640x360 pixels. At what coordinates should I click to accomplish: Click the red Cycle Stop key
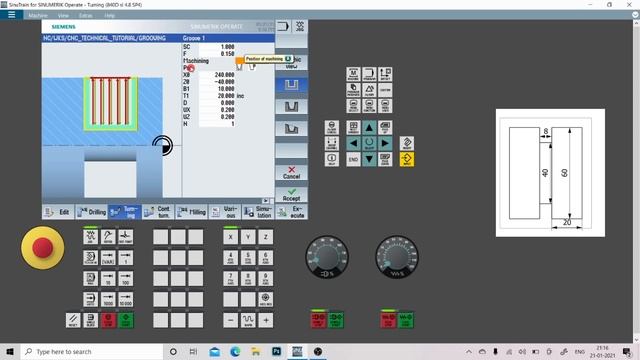[x=108, y=320]
